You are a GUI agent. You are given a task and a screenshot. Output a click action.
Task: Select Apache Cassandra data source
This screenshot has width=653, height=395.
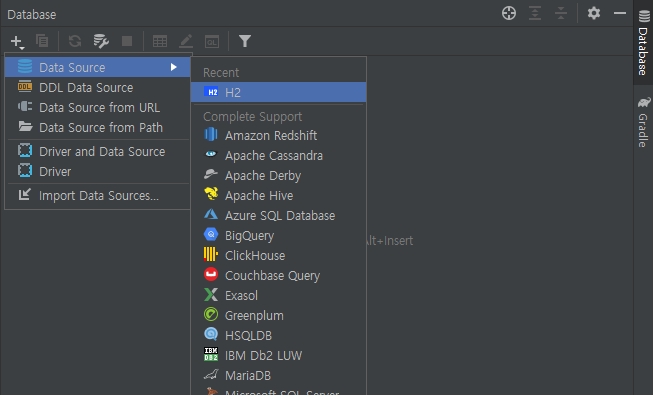(279, 155)
